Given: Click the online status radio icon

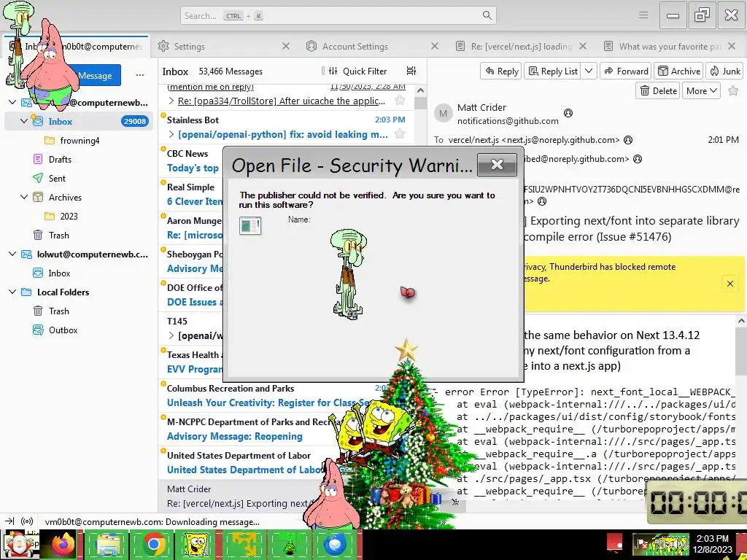Looking at the screenshot, I should 27,521.
